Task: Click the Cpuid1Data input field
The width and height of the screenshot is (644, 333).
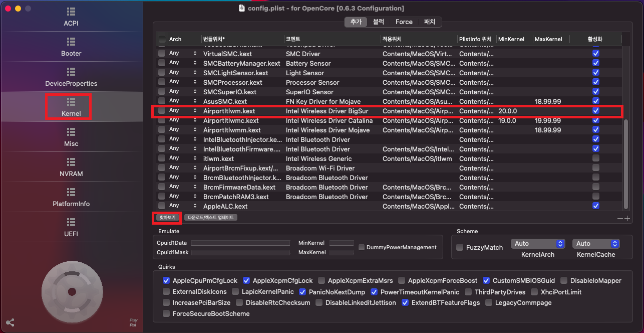Action: click(240, 243)
